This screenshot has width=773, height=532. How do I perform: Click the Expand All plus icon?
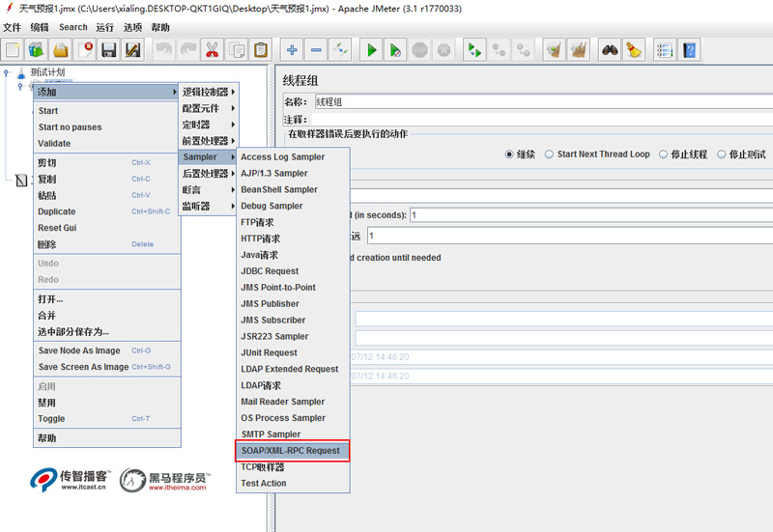[x=292, y=50]
